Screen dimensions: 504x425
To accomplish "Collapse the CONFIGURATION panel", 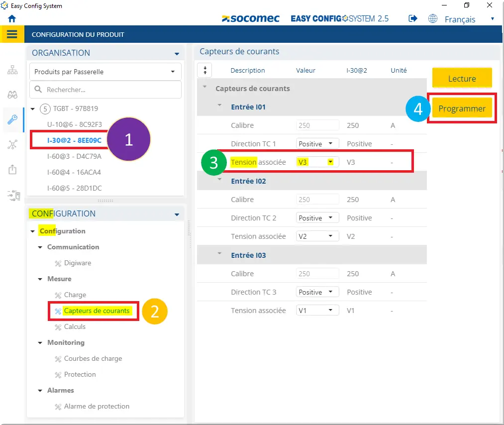I will click(x=177, y=214).
